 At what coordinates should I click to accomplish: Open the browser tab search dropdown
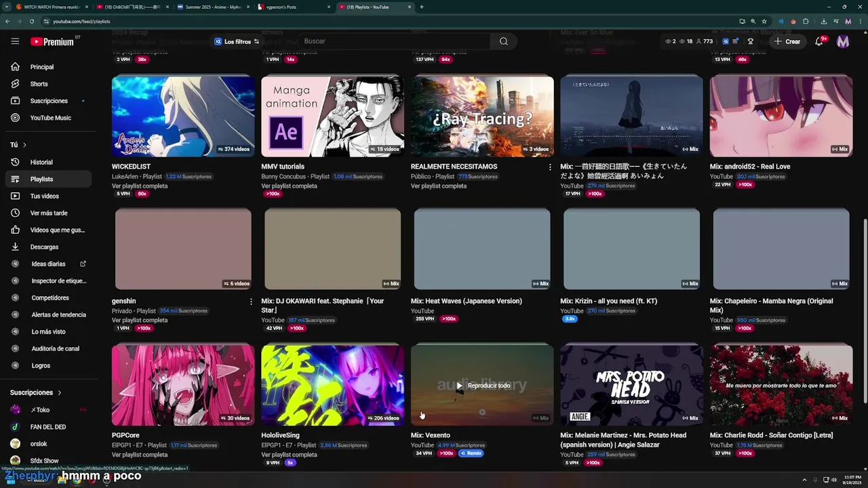coord(5,7)
